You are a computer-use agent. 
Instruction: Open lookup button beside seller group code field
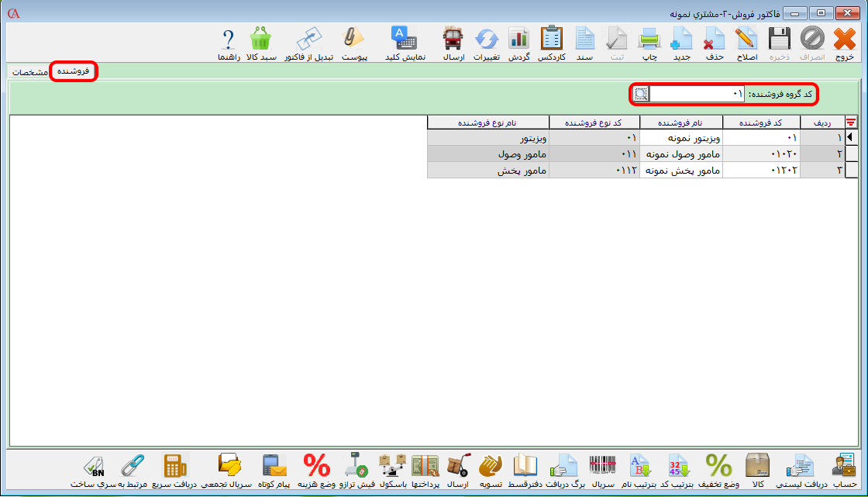tap(640, 94)
